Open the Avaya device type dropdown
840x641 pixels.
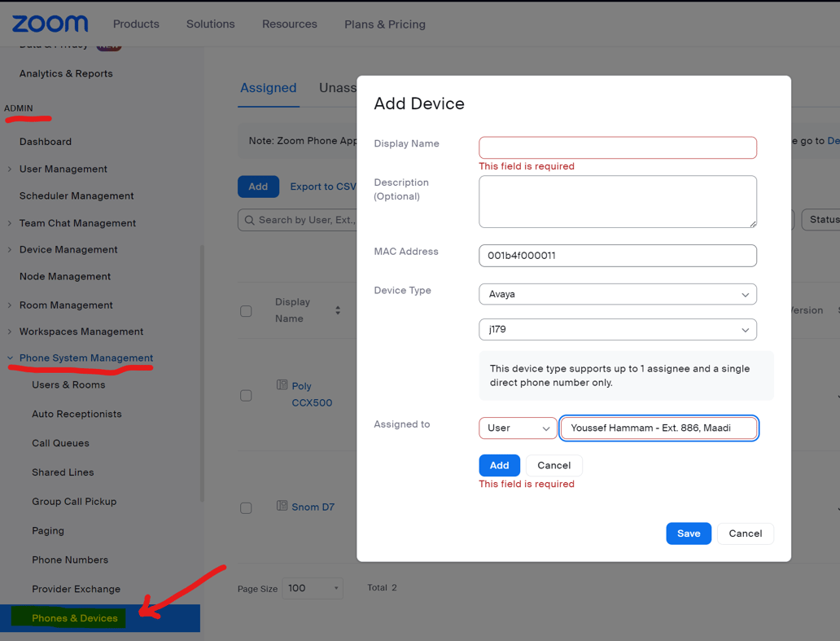(x=617, y=294)
